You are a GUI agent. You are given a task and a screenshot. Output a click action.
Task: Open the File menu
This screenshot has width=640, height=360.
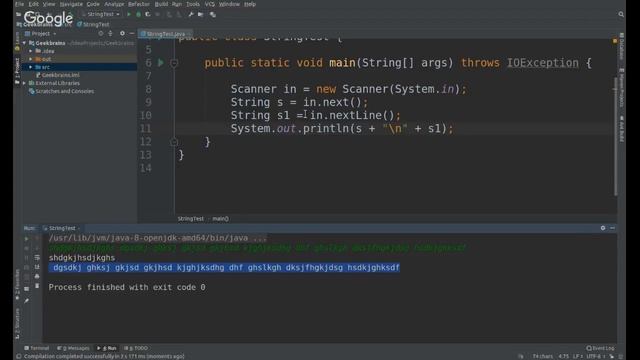pyautogui.click(x=19, y=4)
